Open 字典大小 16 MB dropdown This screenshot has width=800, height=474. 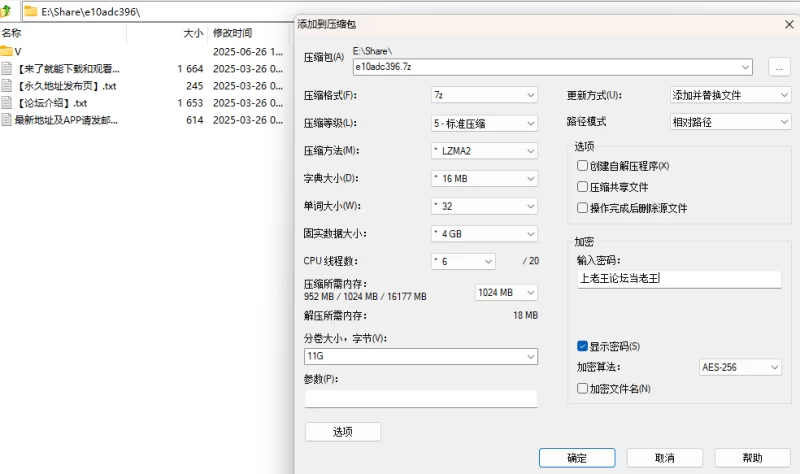(x=484, y=178)
